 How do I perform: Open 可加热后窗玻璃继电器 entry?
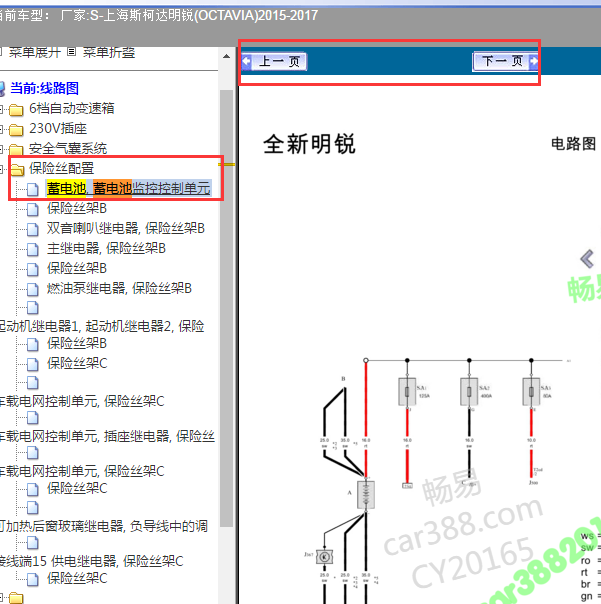(x=104, y=526)
